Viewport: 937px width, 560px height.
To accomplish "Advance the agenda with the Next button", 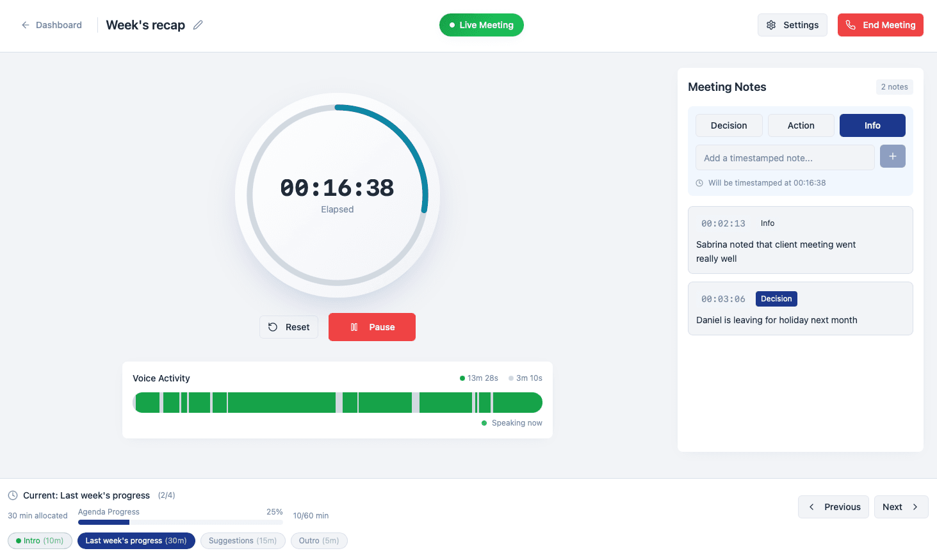I will 900,506.
